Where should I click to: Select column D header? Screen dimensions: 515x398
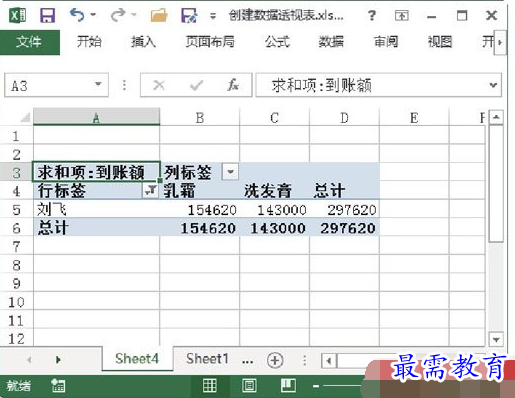[344, 117]
